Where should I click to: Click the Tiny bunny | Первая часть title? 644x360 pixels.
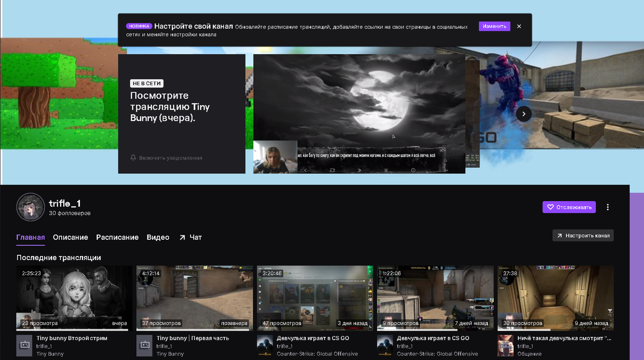tap(193, 339)
